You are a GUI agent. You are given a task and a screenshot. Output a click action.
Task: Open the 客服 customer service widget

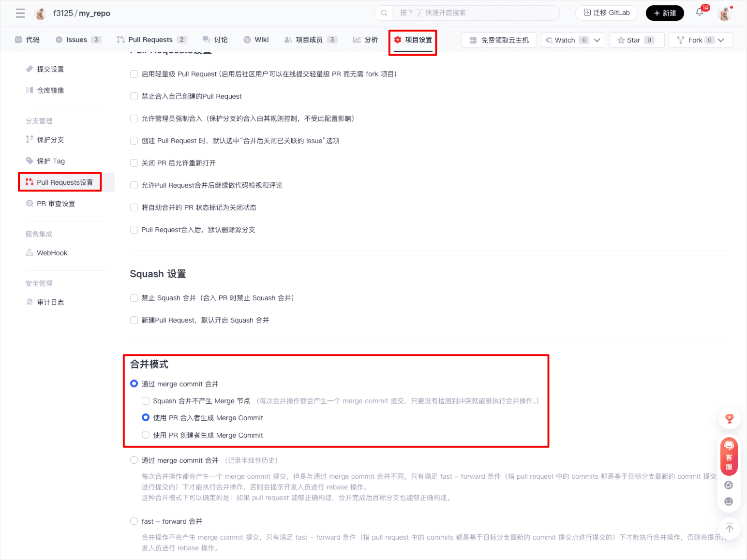coord(729,456)
